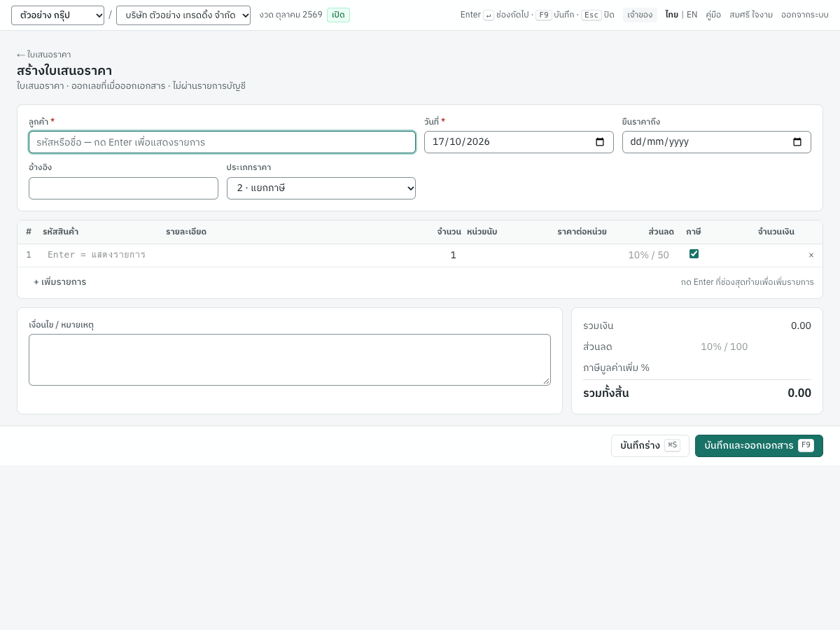Click the ยืนราคาถึง date input
The image size is (840, 630).
(x=717, y=142)
